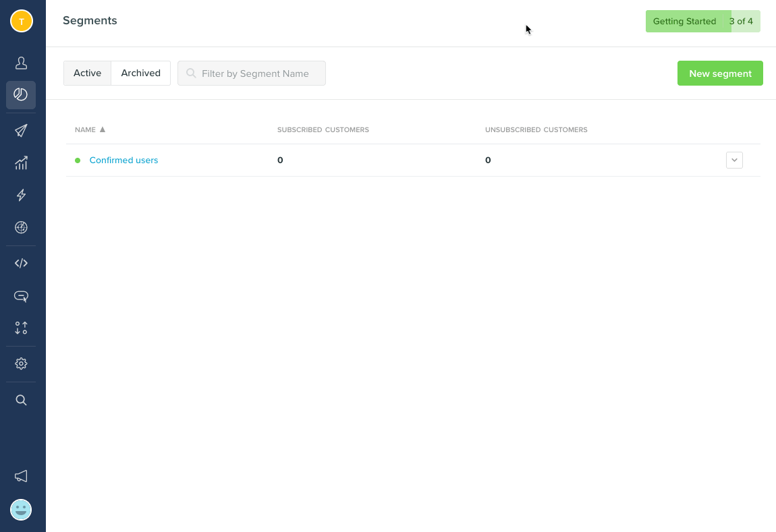Check the Getting Started progress bar

[702, 21]
